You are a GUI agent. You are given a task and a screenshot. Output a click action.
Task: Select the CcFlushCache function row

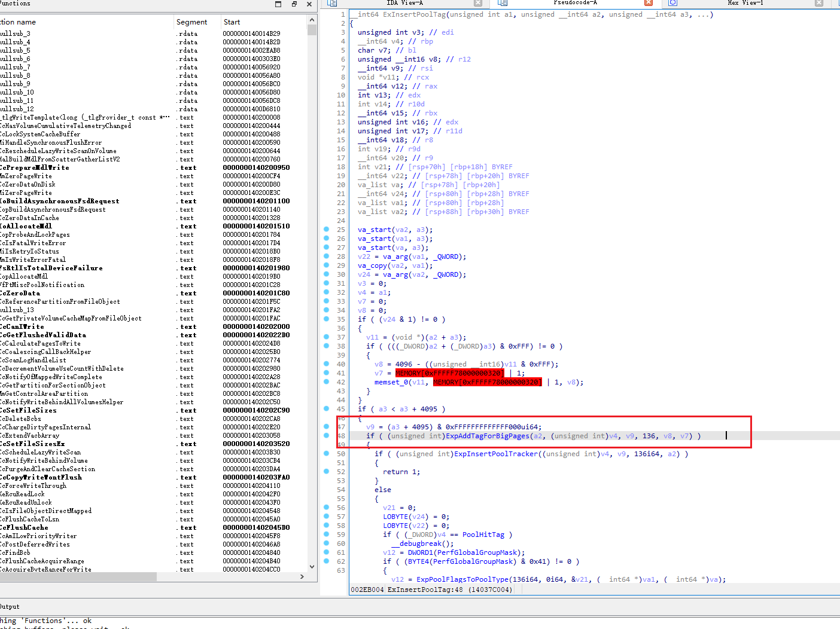[153, 528]
